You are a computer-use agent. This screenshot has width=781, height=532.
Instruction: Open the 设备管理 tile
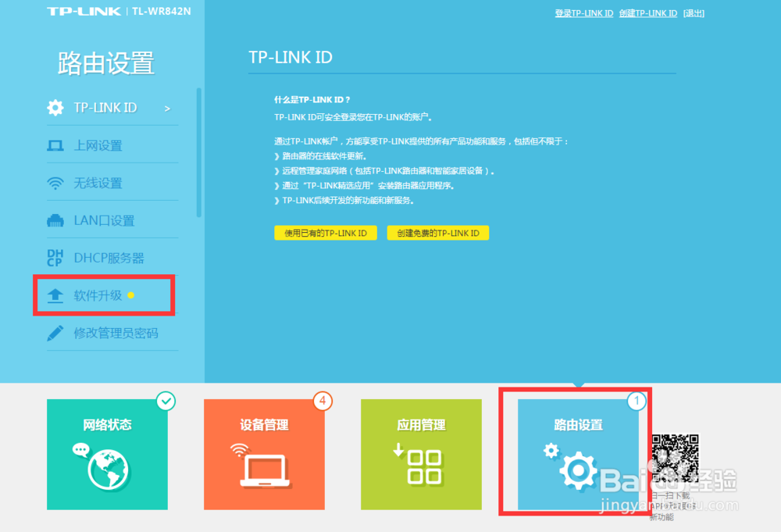tap(264, 455)
